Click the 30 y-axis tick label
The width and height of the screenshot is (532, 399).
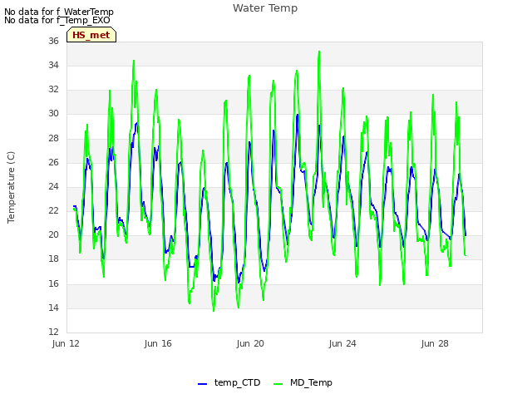[x=53, y=114]
